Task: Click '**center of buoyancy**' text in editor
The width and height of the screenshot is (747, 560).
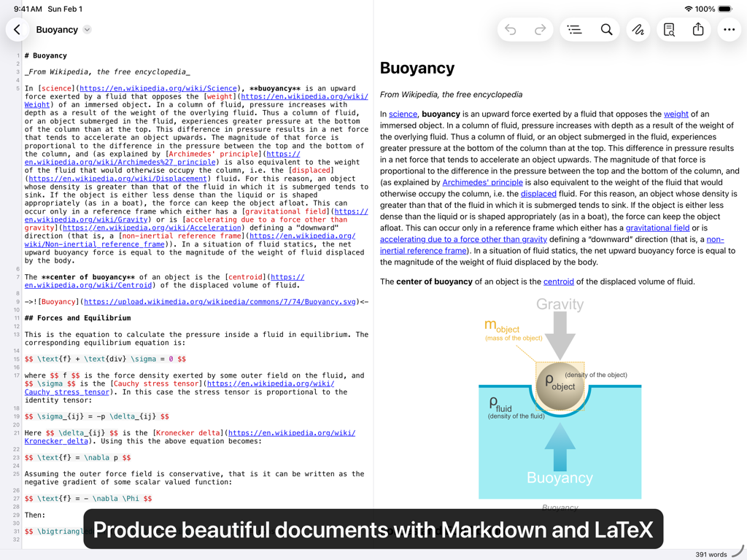Action: [88, 277]
